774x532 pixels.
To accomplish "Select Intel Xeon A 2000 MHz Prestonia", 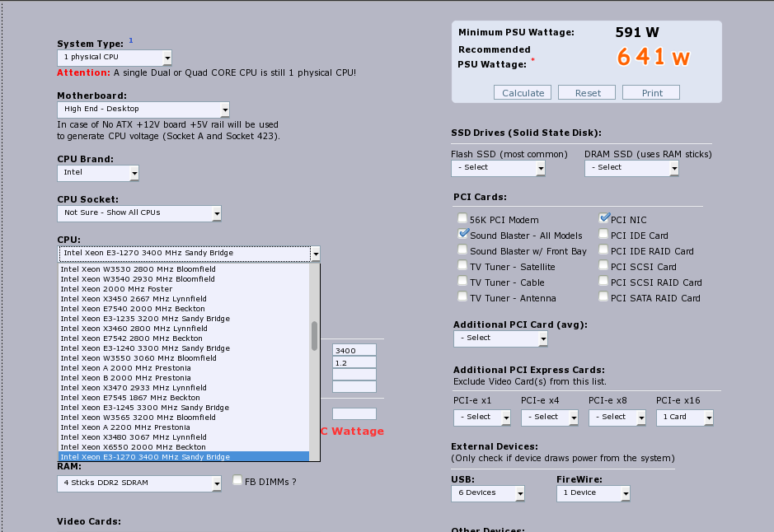I will 184,368.
